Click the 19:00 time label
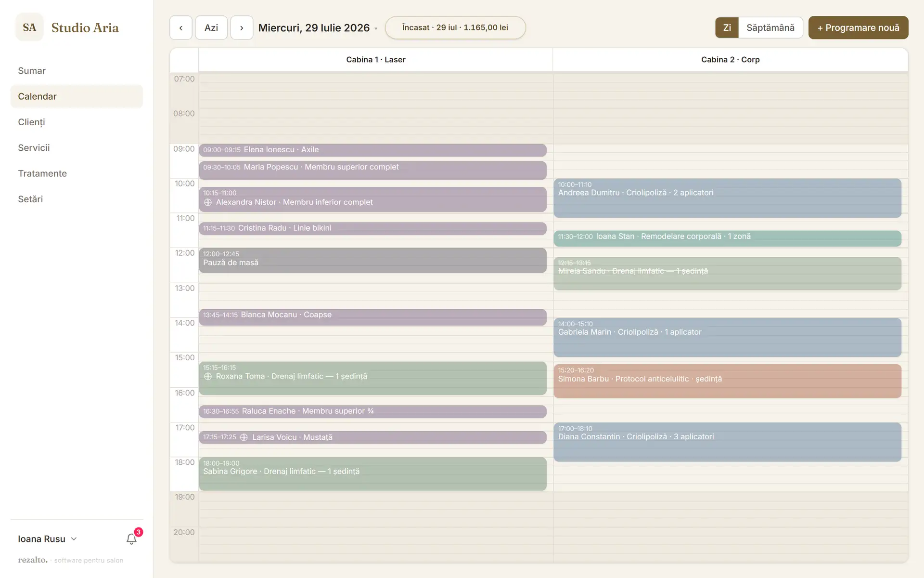Screen dimensions: 924x578 click(184, 497)
